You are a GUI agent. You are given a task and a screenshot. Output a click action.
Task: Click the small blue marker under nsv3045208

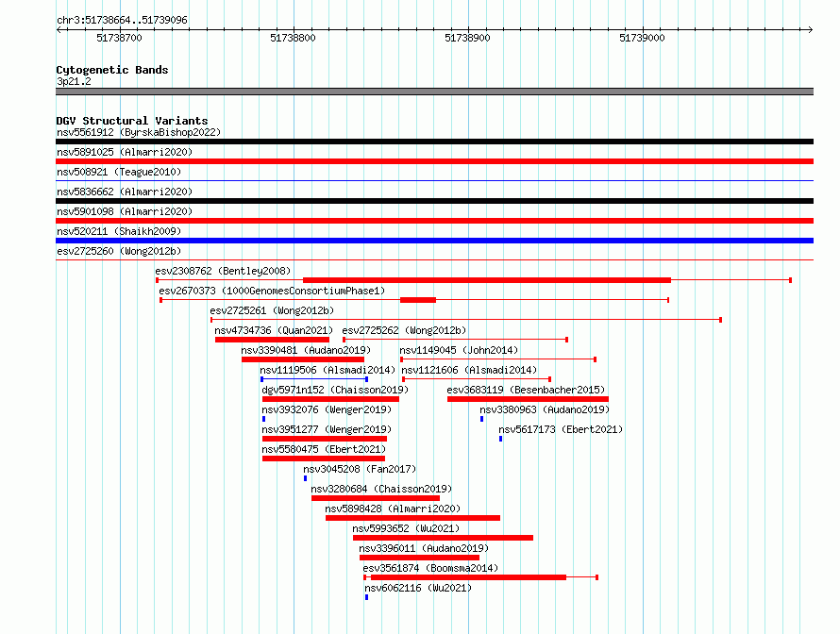click(x=306, y=478)
